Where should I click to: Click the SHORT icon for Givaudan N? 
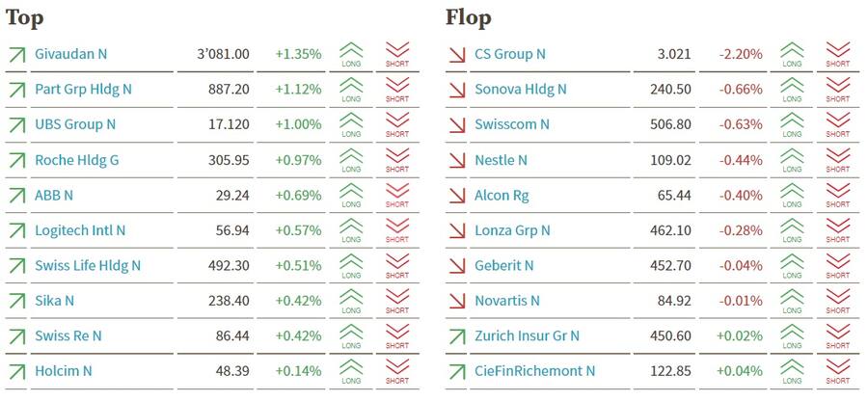pos(397,54)
